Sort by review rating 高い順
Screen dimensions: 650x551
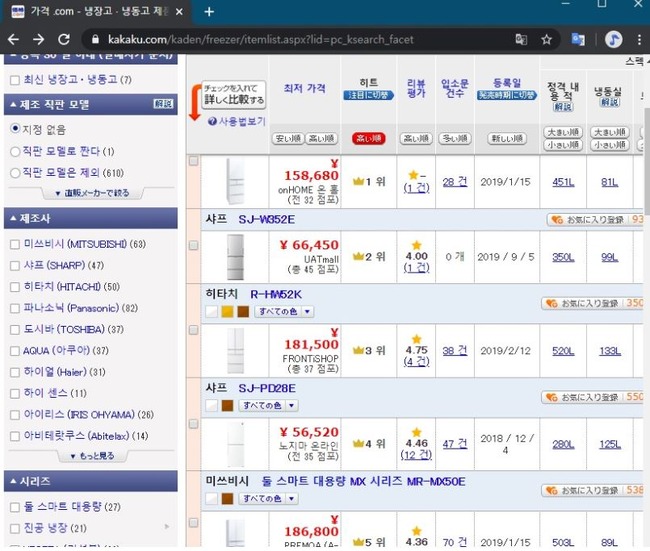(416, 138)
